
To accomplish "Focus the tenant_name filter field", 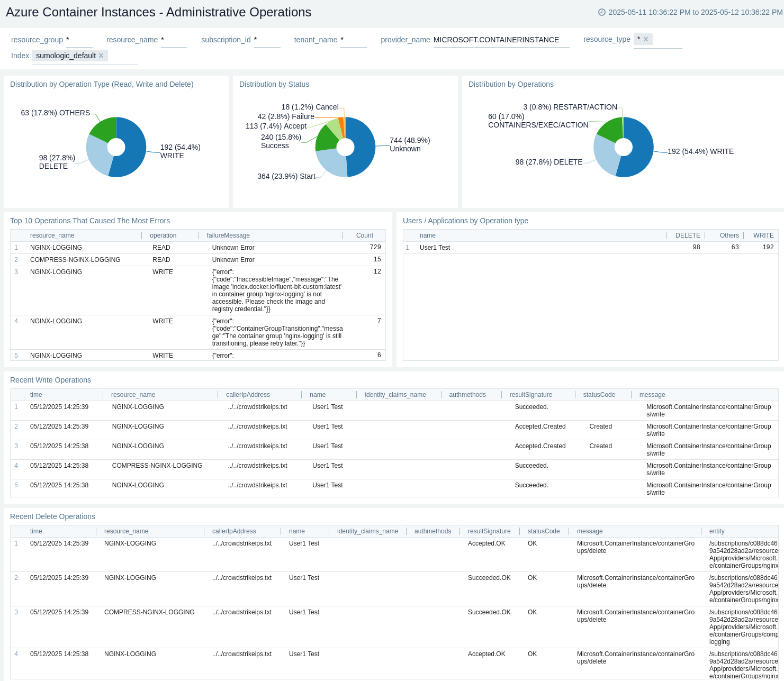I will point(354,40).
